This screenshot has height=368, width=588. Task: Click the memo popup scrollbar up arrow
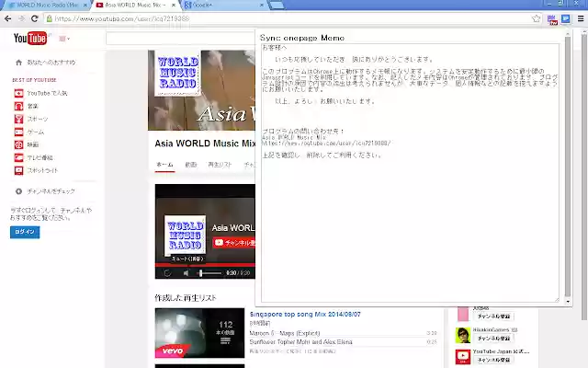tap(568, 34)
